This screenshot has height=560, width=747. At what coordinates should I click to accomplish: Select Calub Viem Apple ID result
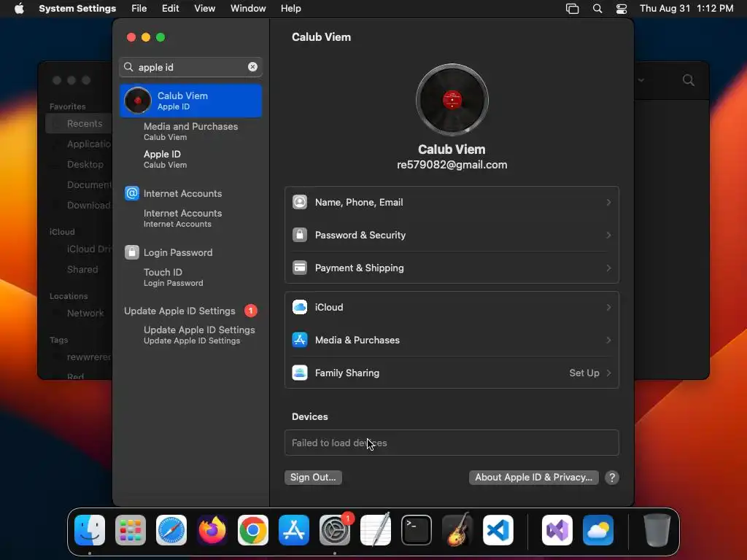(x=190, y=101)
